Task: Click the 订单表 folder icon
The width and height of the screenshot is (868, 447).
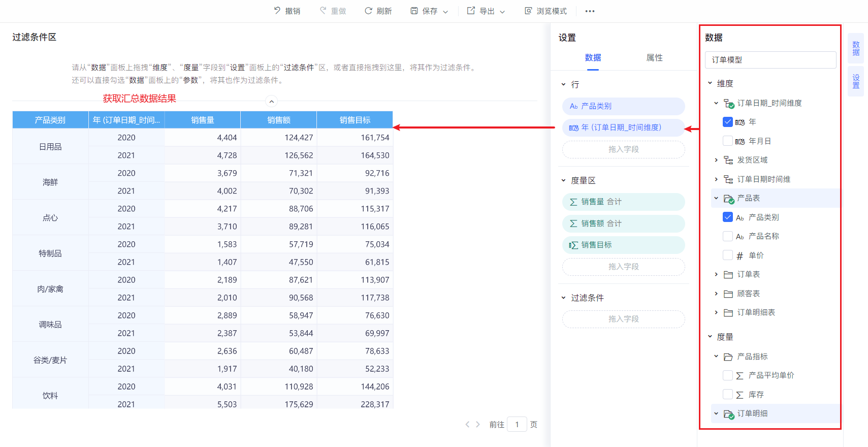Action: (x=728, y=274)
